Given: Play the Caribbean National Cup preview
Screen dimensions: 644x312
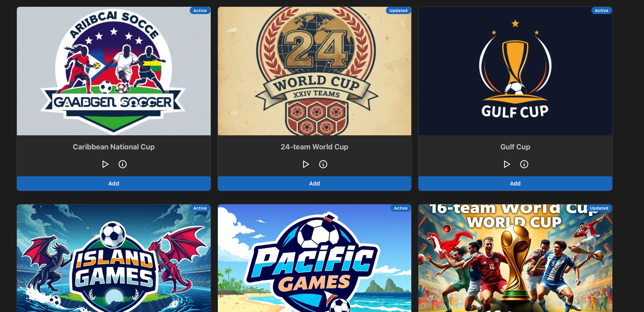Looking at the screenshot, I should coord(105,164).
